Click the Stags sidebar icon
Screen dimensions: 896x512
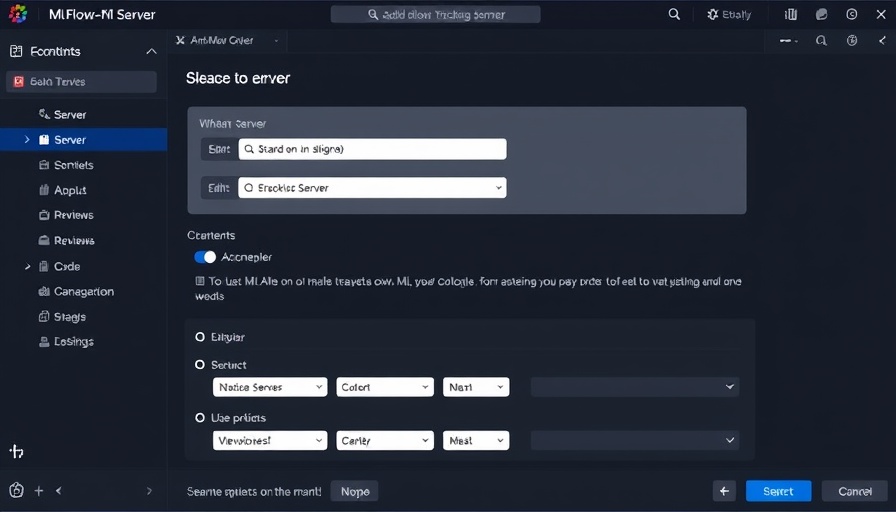tap(44, 317)
